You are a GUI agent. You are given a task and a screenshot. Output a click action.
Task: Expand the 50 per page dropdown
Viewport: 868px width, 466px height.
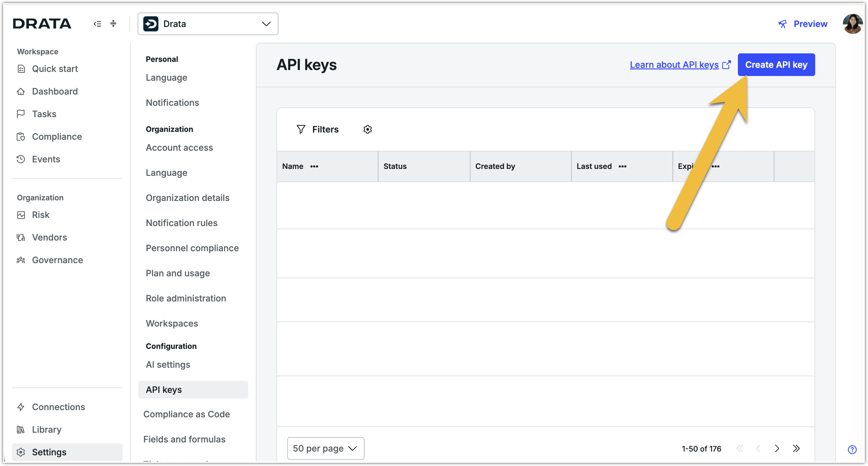325,448
